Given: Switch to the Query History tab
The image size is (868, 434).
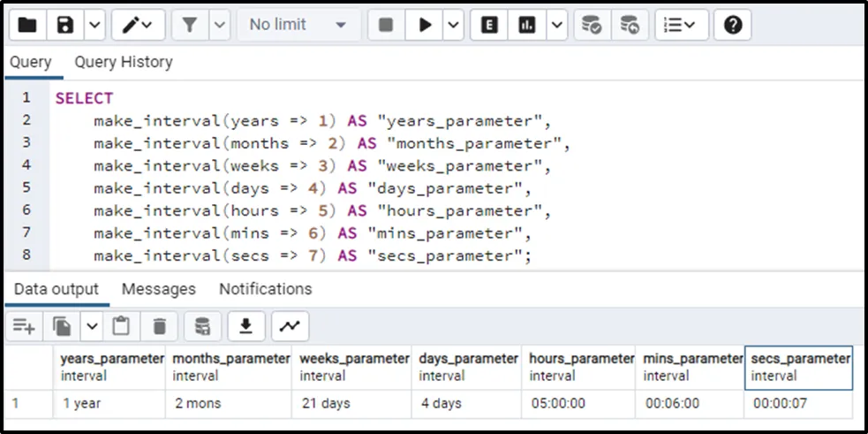Looking at the screenshot, I should (123, 63).
